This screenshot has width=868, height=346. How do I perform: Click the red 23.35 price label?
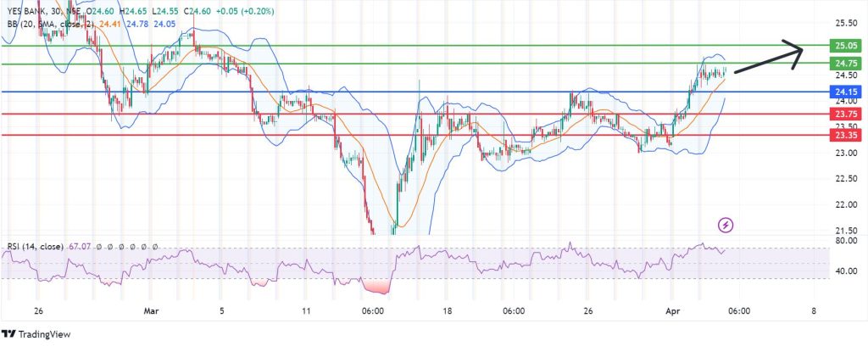tap(845, 135)
